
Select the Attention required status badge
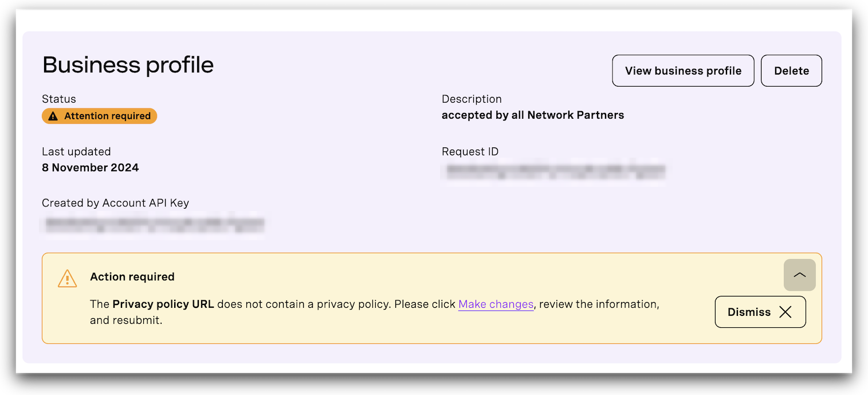99,116
